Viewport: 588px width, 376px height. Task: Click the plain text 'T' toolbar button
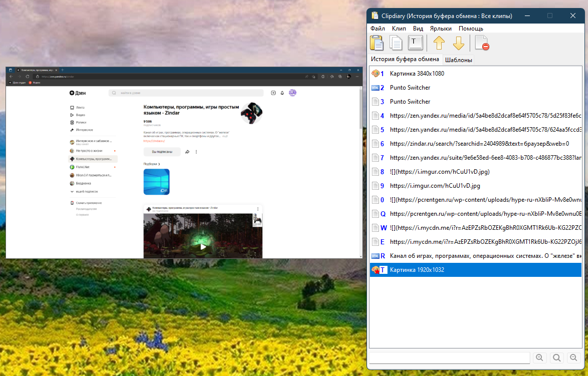pos(415,43)
